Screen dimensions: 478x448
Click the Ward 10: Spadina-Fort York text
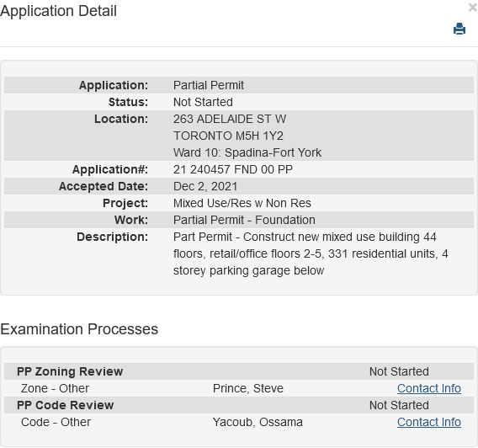(247, 152)
